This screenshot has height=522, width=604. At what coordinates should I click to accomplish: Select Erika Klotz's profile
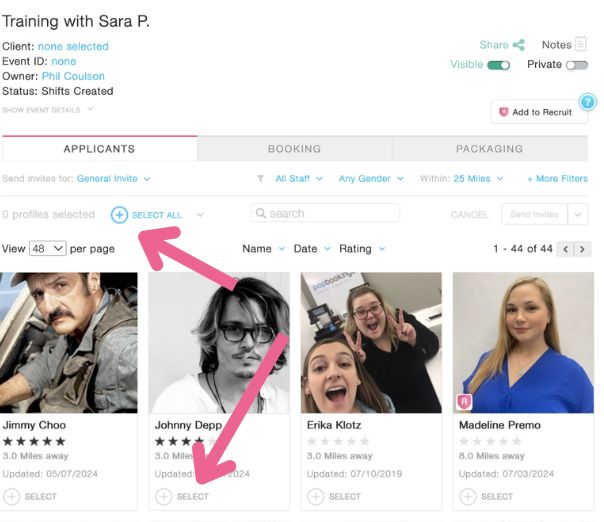coord(316,496)
